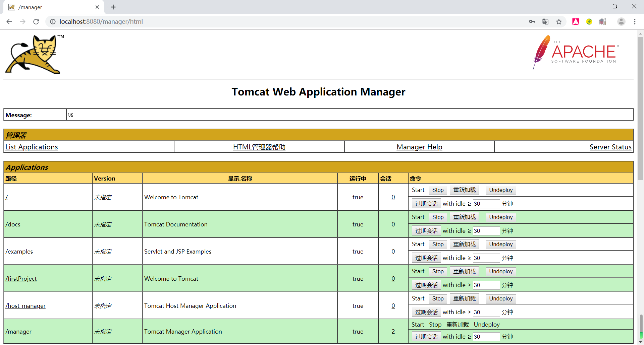This screenshot has width=644, height=345.
Task: Open the /docs application link
Action: coord(13,224)
